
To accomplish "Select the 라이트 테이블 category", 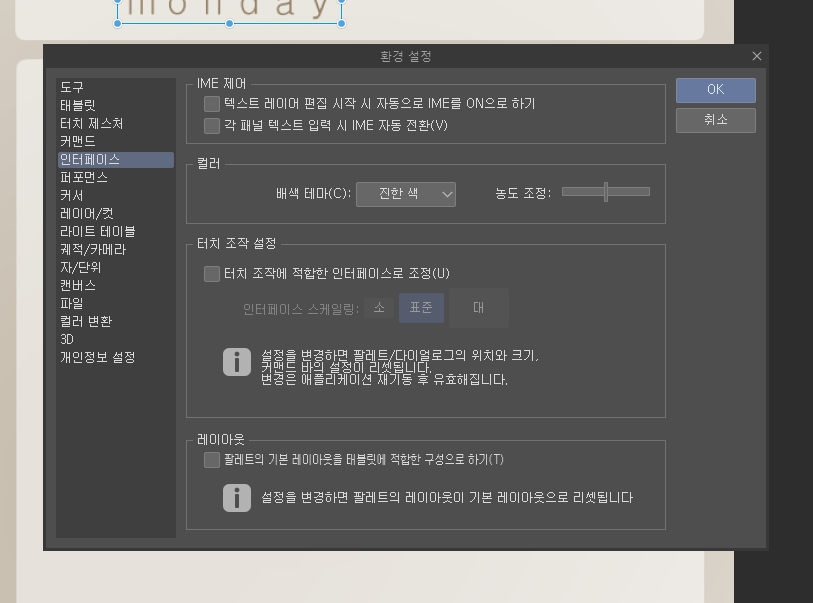I will coord(115,231).
